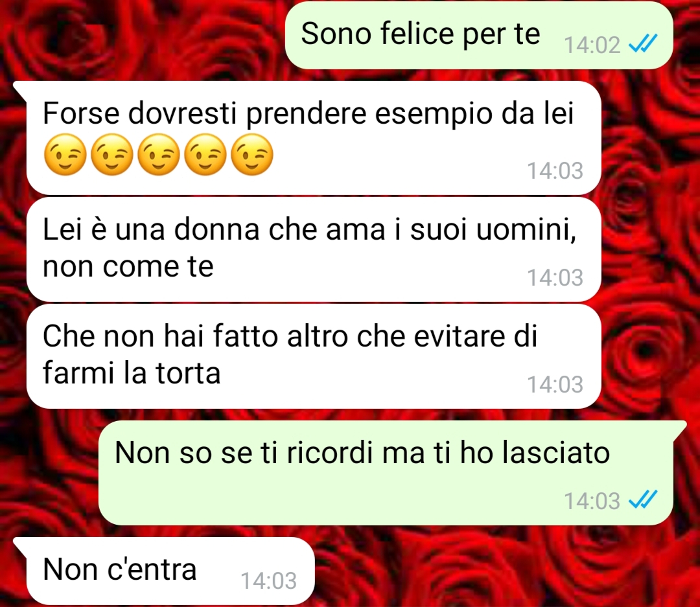Click blue read ticks on 14:02 message
700x607 pixels.
pos(643,44)
